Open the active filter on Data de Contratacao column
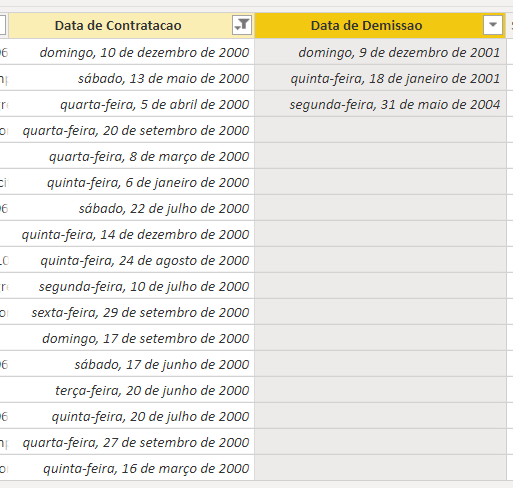Screen dimensions: 513x488 pos(242,25)
